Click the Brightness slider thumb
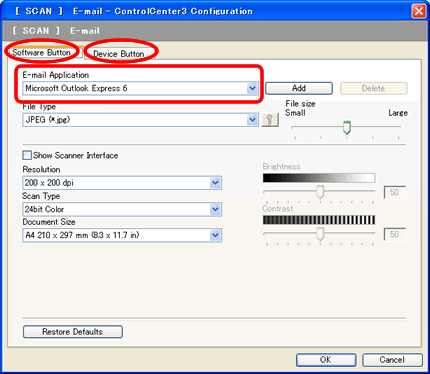 click(320, 192)
